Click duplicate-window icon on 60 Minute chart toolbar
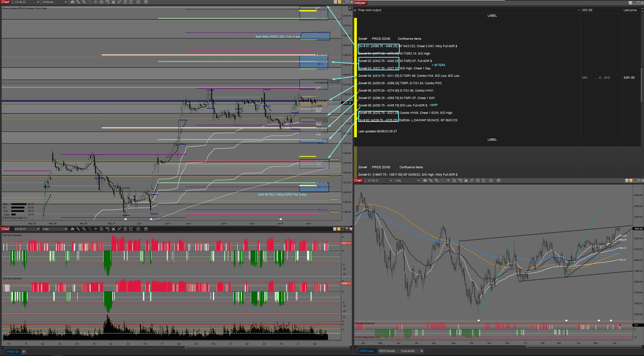Viewport: 644px width, 356px height. pos(146,2)
